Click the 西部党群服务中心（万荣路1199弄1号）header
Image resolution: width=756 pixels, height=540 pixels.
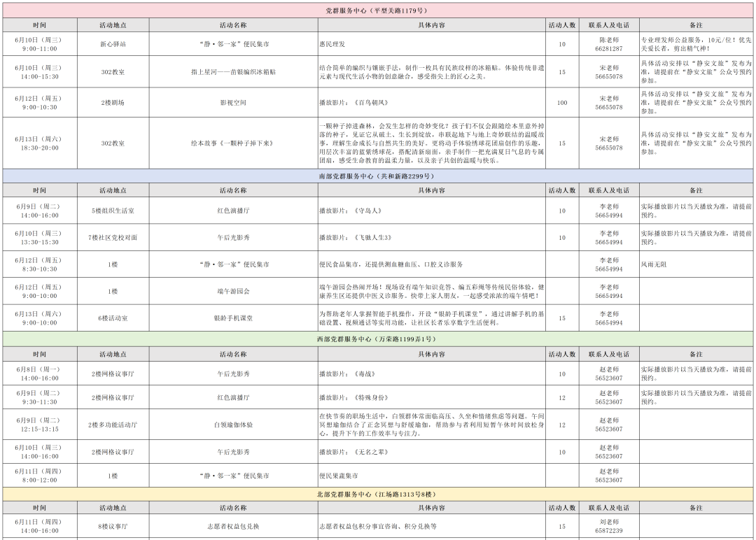coord(377,339)
